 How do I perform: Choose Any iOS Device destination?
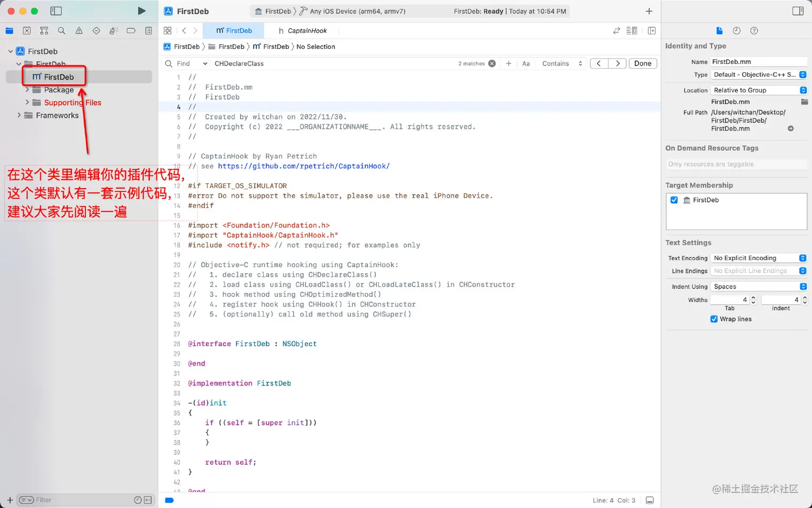click(352, 11)
